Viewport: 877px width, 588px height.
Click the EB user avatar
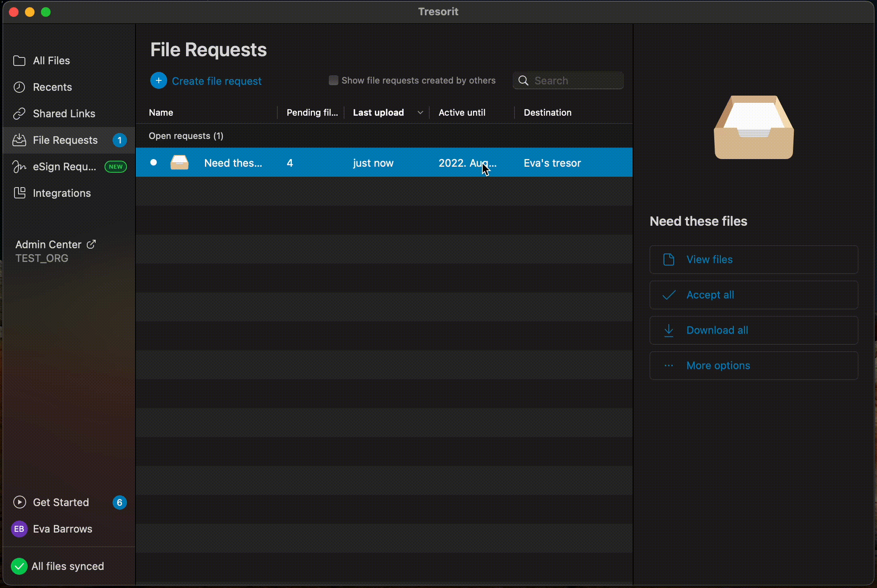coord(19,529)
